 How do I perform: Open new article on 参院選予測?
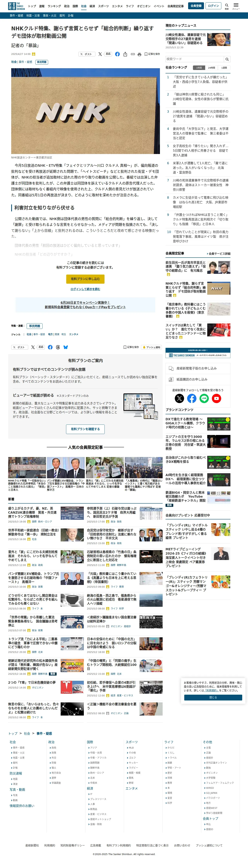[112, 512]
